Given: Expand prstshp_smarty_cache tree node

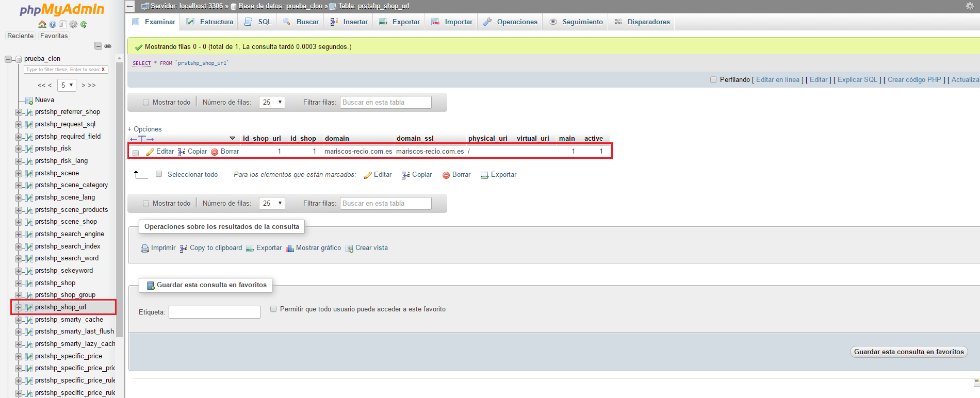Looking at the screenshot, I should [x=19, y=320].
